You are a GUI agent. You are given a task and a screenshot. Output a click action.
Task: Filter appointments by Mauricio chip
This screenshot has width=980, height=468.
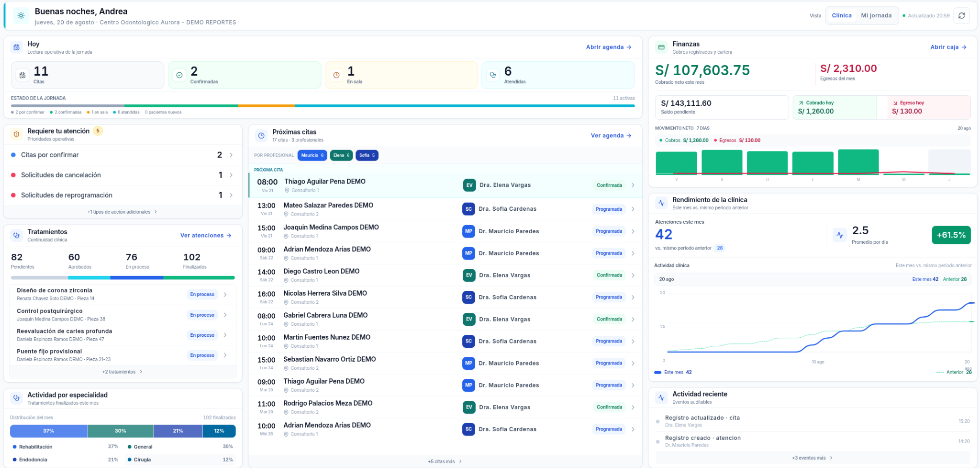click(x=312, y=155)
